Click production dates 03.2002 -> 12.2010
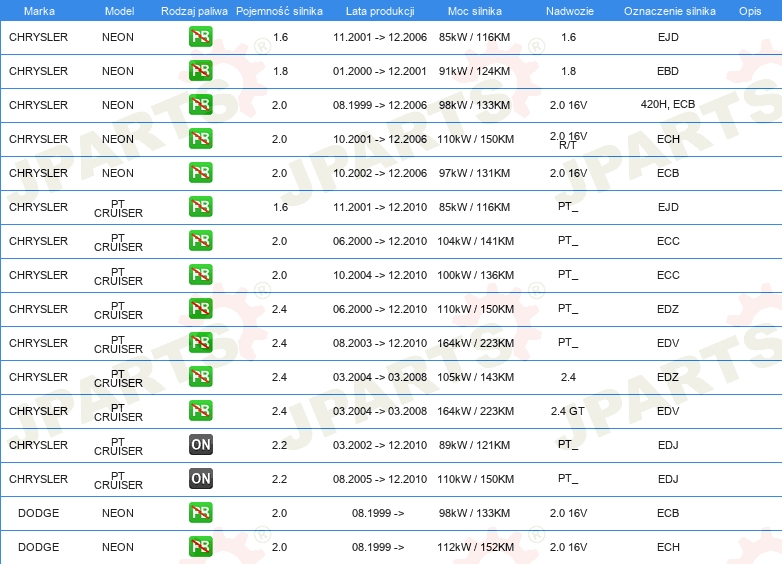This screenshot has height=564, width=782. click(380, 445)
